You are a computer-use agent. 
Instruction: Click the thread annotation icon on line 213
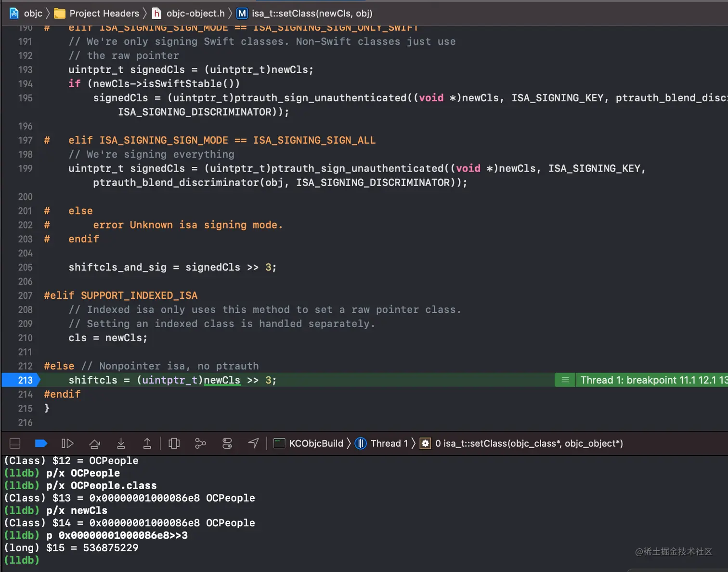[x=565, y=380]
